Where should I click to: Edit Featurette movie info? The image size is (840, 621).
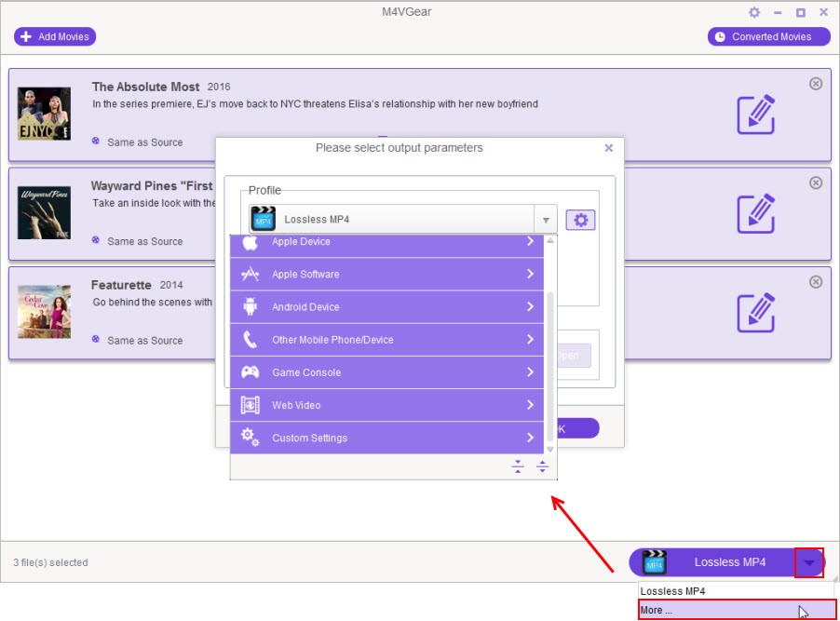(x=756, y=313)
